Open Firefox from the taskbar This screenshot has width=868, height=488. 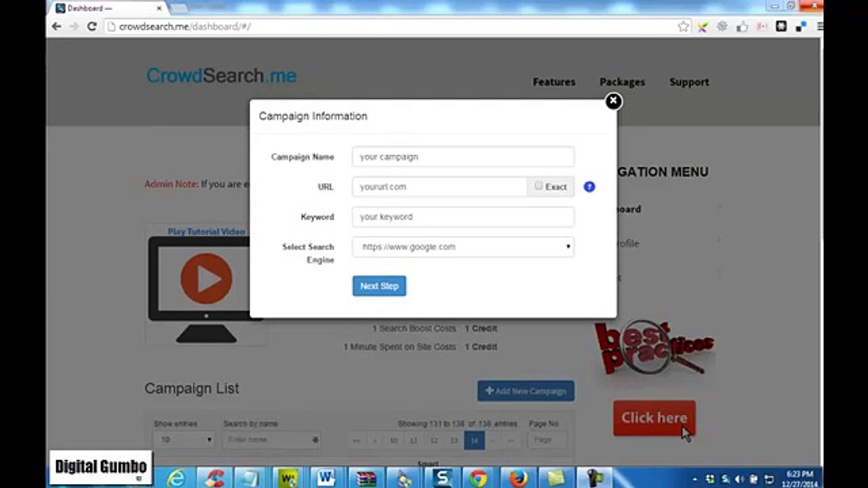pyautogui.click(x=518, y=479)
